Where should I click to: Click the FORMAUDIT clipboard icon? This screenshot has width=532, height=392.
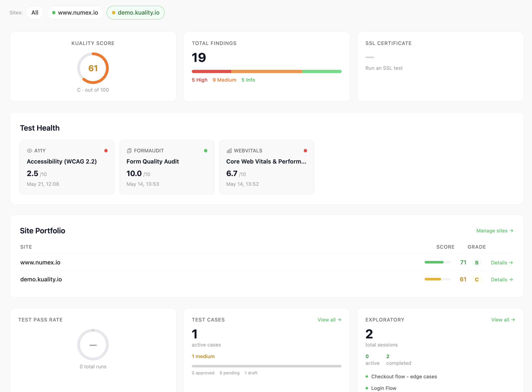[x=129, y=151]
